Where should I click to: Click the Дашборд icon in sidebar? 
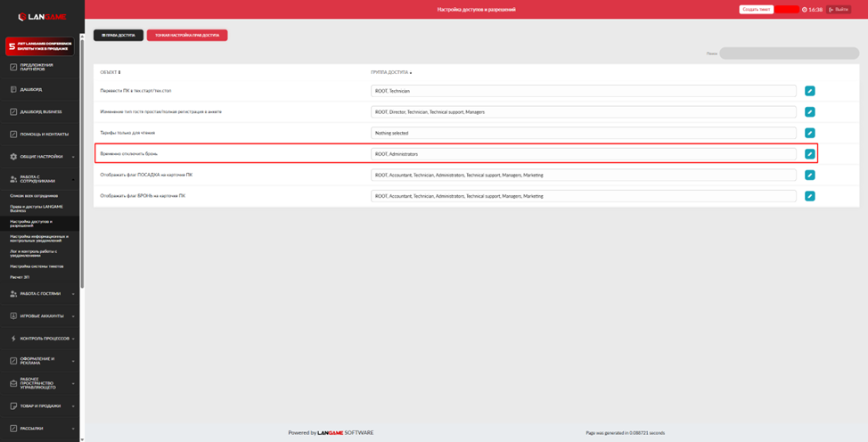(x=13, y=90)
